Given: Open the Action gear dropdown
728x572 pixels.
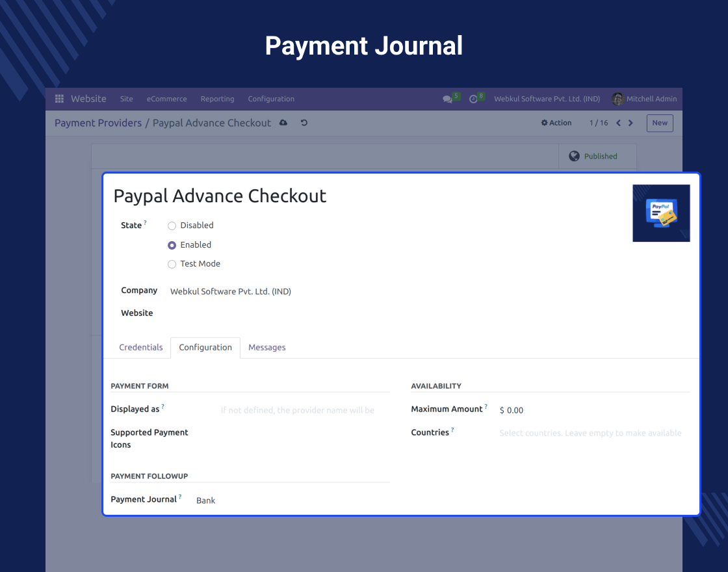Looking at the screenshot, I should [x=556, y=123].
